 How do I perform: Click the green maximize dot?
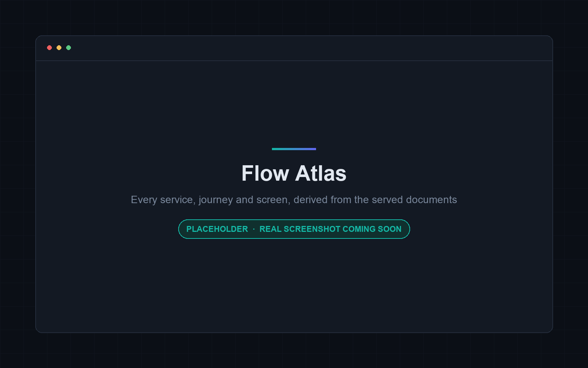point(68,47)
